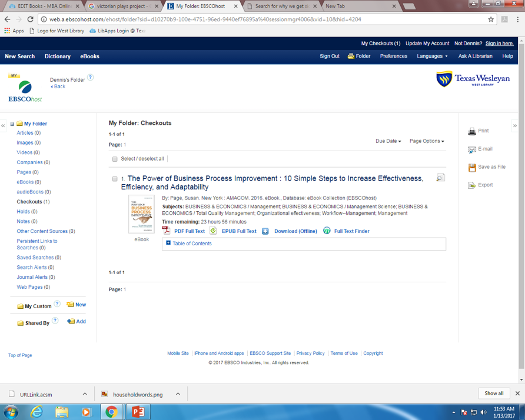525x420 pixels.
Task: Click the book cover thumbnail
Action: 141,214
